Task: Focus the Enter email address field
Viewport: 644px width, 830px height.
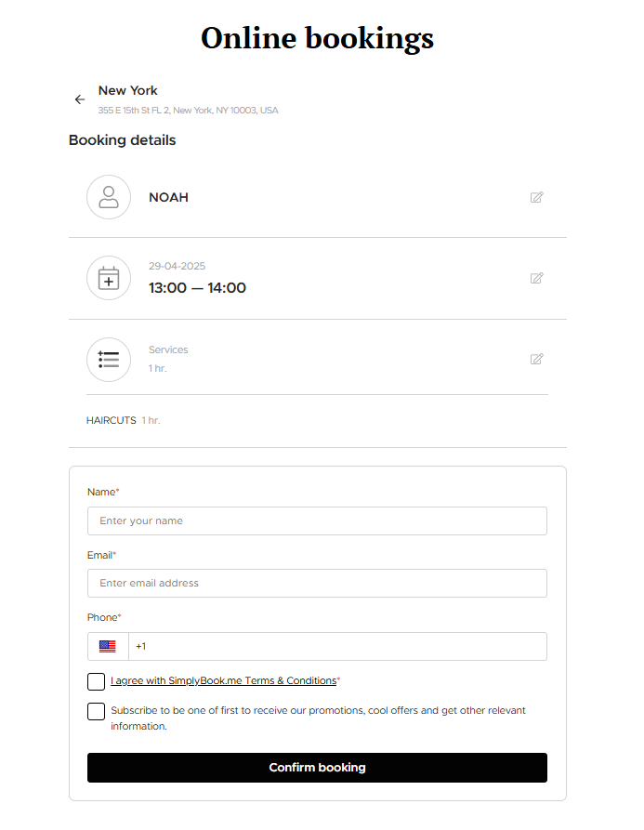Action: (317, 584)
